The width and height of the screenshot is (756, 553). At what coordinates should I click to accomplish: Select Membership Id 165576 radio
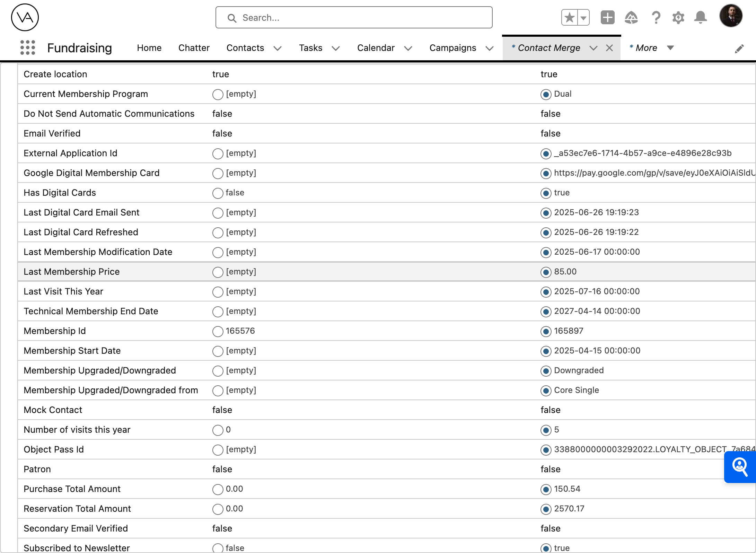[x=218, y=332]
